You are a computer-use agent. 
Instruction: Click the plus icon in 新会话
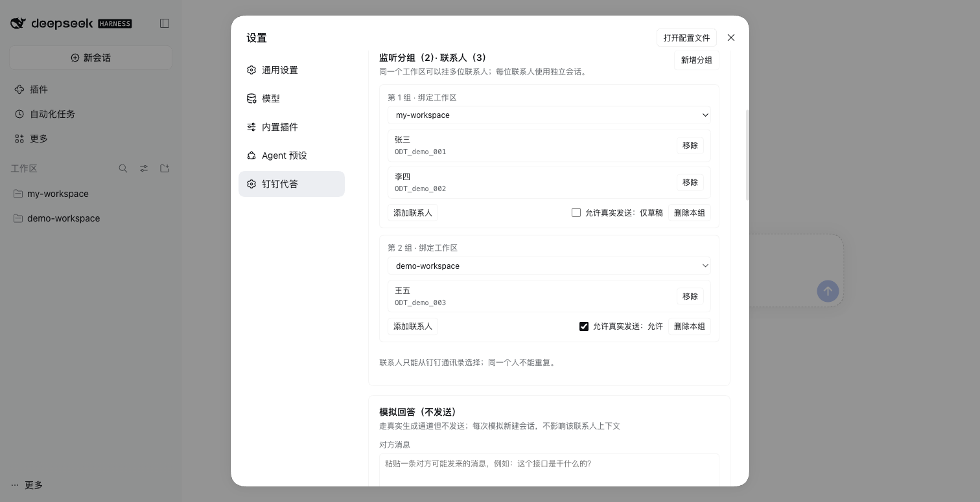click(75, 58)
